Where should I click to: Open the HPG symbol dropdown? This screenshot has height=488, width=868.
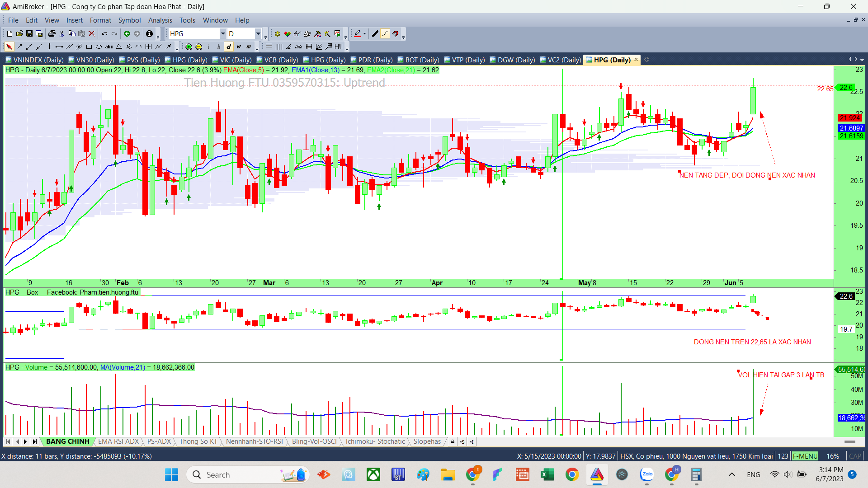point(222,33)
